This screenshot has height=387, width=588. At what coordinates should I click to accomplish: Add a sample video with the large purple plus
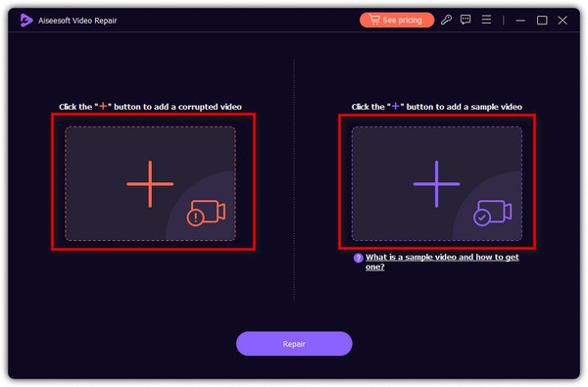pyautogui.click(x=436, y=184)
